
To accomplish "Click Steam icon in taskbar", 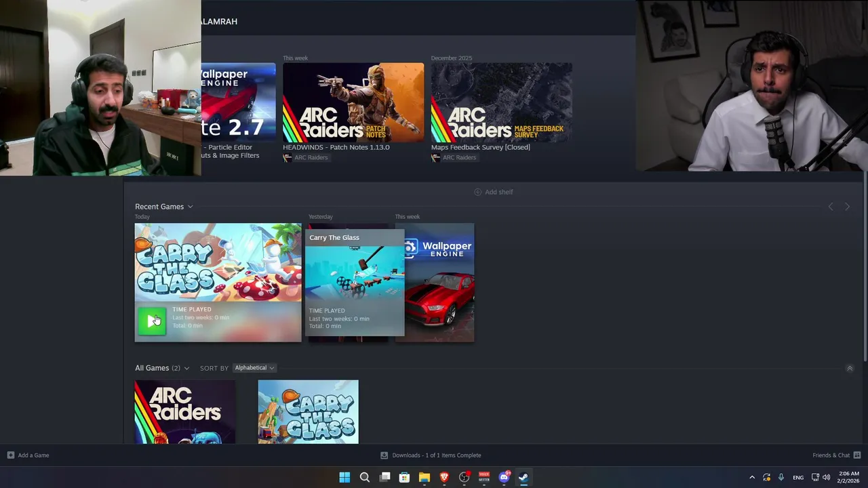I will (524, 477).
